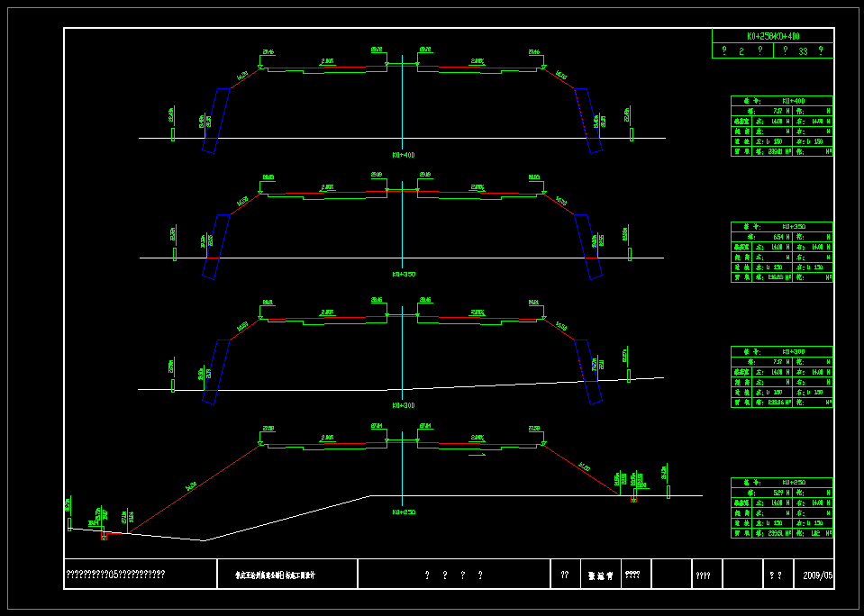Click far-right green marker post on K0+350 ground line
Screen dimensions: 864x616
[x=630, y=253]
